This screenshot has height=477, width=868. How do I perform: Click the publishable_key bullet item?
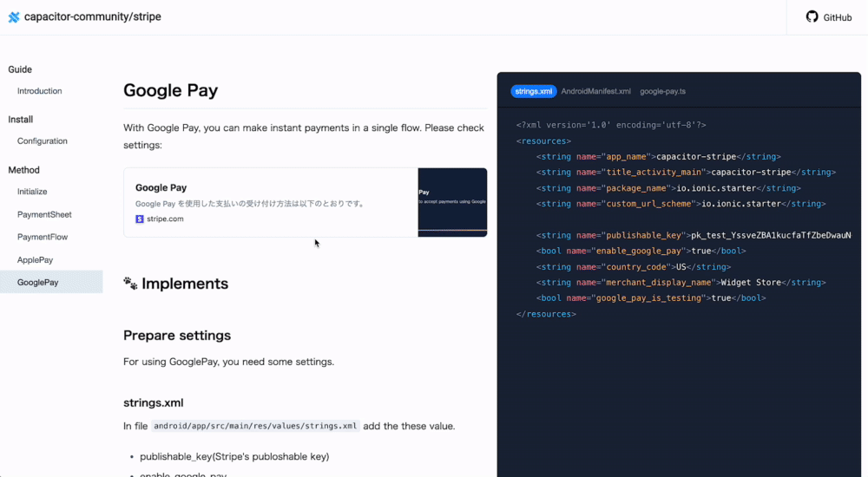[234, 456]
